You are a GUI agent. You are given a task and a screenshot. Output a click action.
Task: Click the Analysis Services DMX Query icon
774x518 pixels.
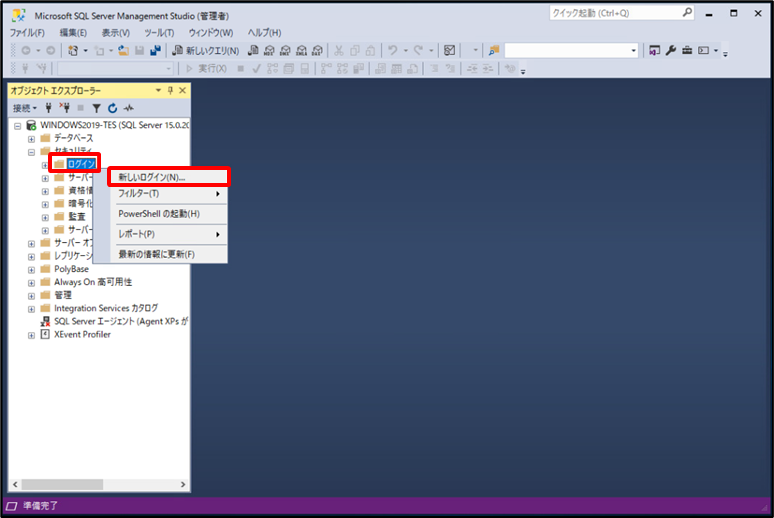pos(285,50)
